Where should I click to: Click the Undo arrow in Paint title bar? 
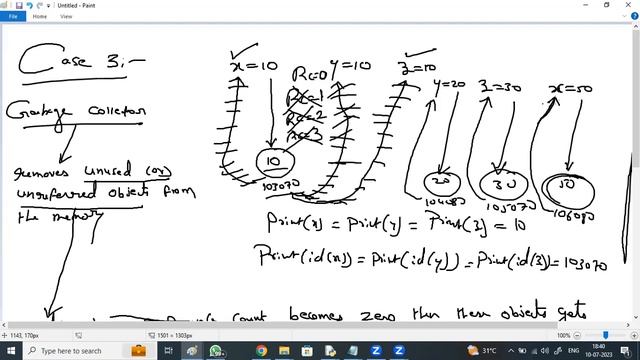click(x=29, y=5)
